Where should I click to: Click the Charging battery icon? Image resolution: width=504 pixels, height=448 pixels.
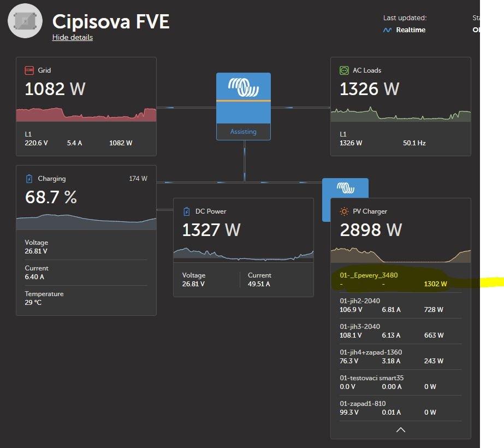29,179
